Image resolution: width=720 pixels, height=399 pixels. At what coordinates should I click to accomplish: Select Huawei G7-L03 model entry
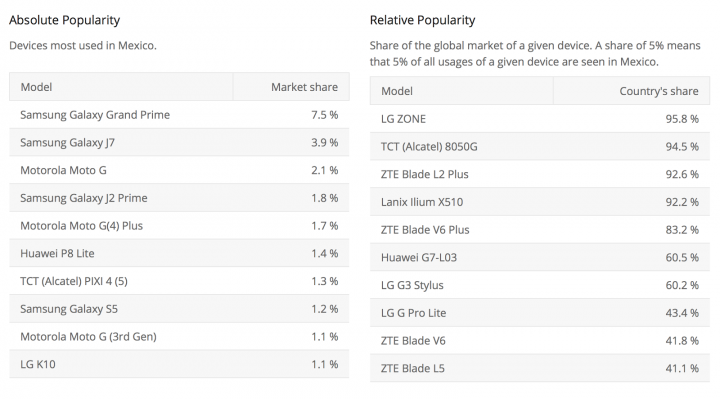click(540, 258)
